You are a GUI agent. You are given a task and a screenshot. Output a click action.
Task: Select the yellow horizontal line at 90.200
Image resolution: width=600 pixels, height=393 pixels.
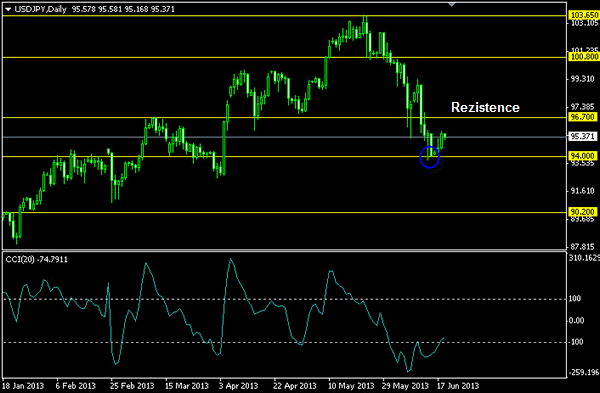284,212
